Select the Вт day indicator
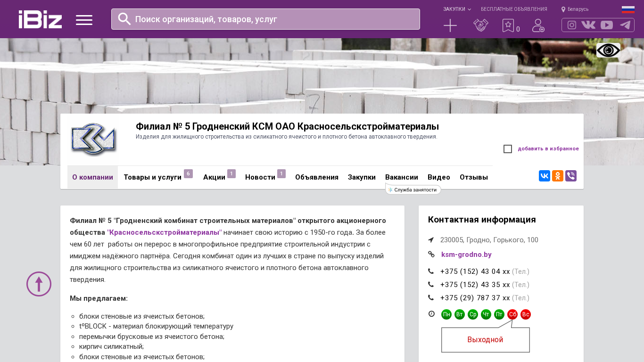 pyautogui.click(x=460, y=314)
